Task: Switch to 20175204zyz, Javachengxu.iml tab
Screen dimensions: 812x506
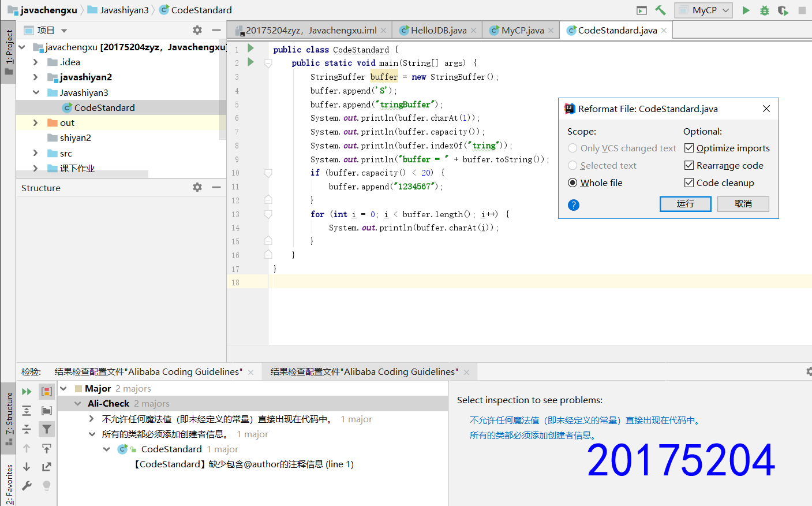Action: coord(310,30)
